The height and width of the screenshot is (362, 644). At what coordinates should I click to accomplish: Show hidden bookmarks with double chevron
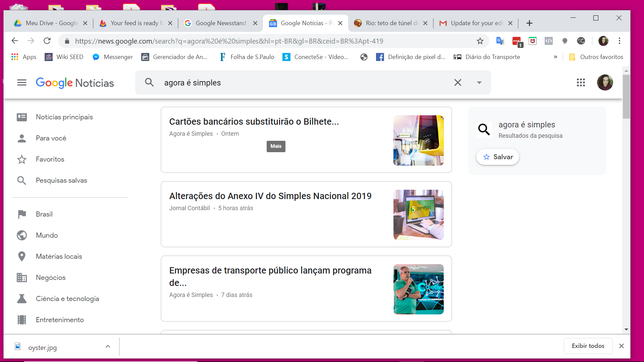(555, 57)
